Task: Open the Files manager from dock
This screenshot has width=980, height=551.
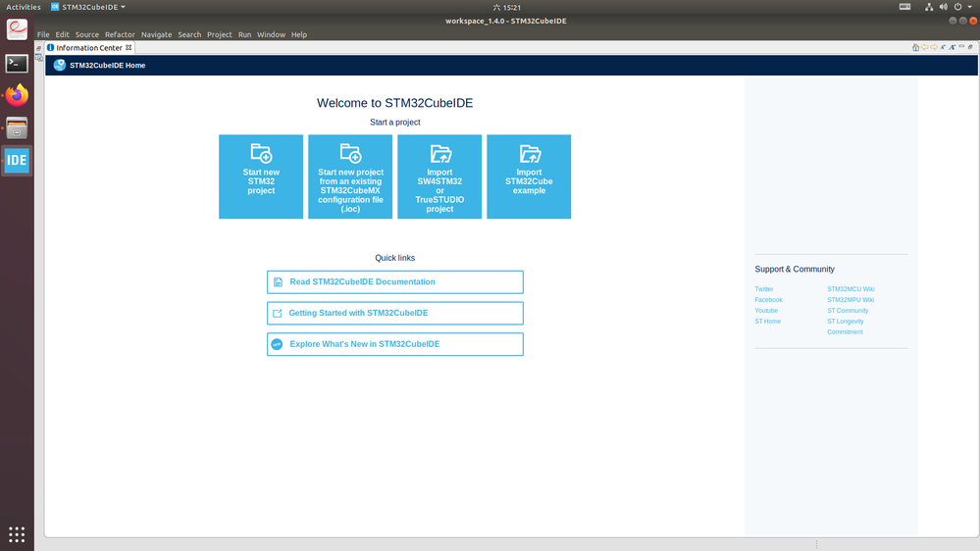Action: point(17,128)
